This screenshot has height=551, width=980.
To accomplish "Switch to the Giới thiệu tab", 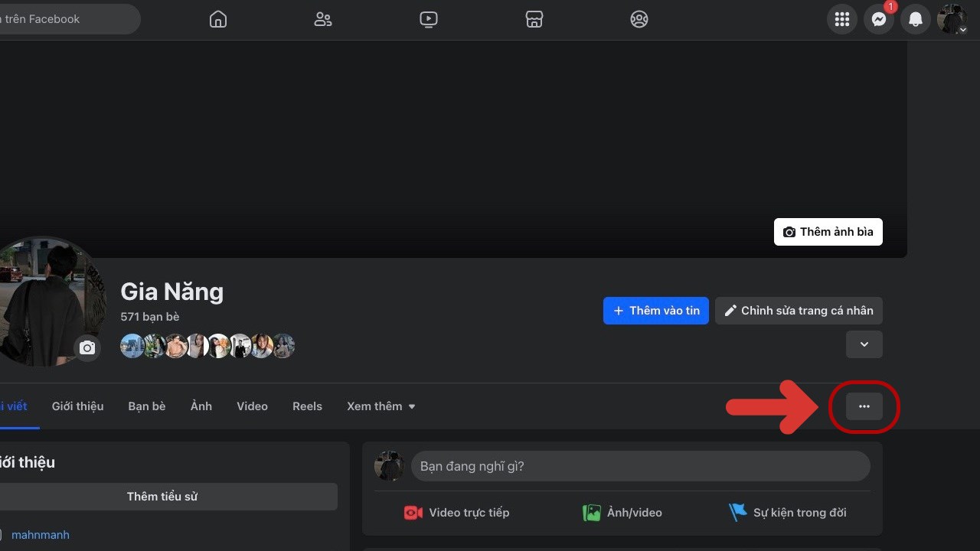I will coord(77,406).
